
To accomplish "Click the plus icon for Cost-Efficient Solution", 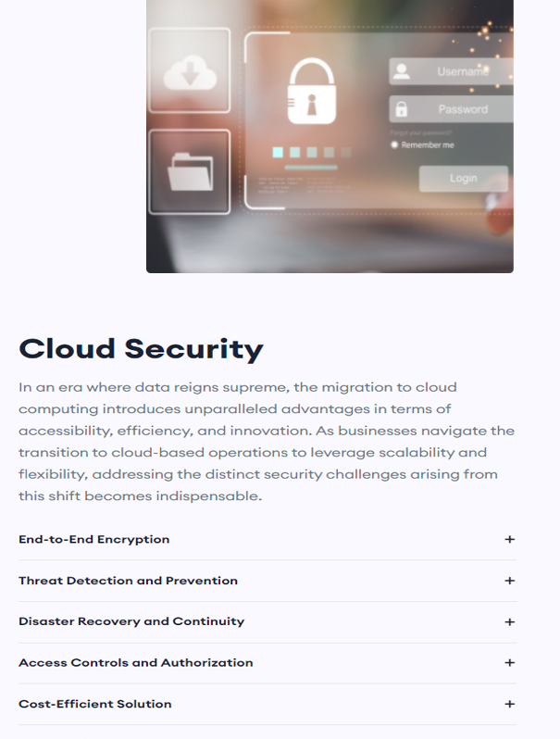I will coord(509,705).
